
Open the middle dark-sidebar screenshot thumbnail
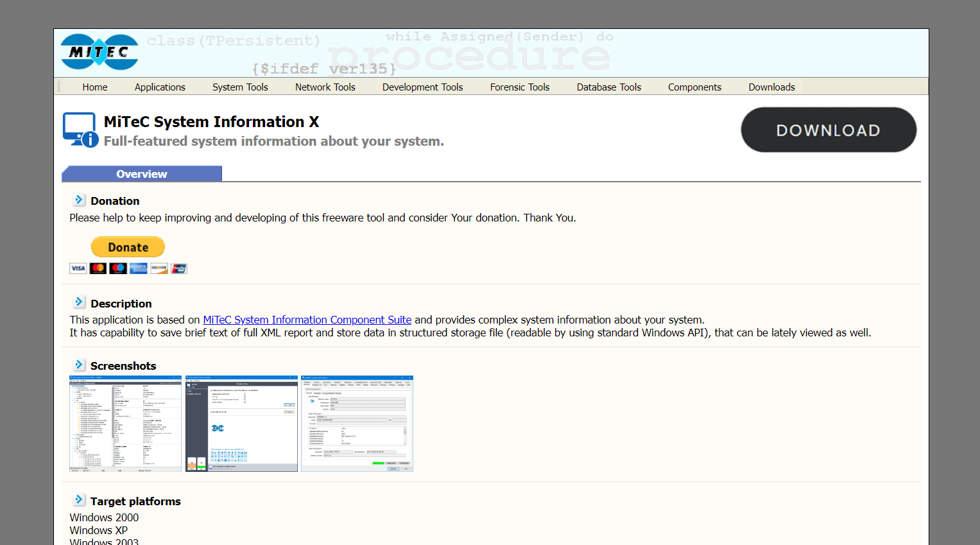point(241,424)
